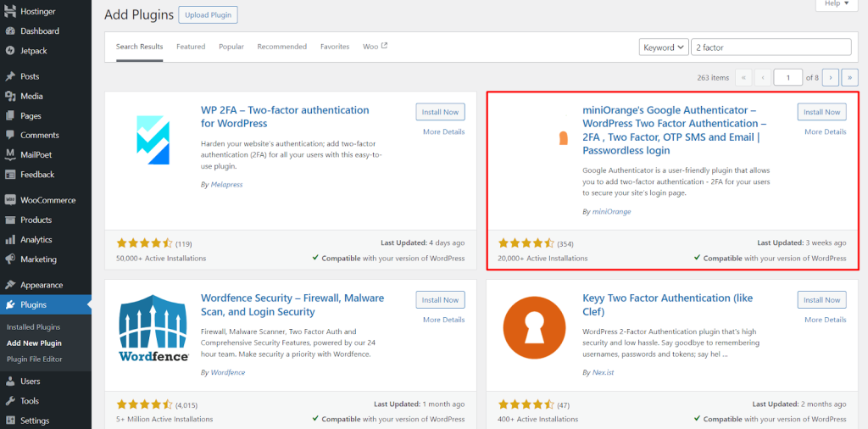
Task: Install the Wordfence Security plugin
Action: pos(440,300)
